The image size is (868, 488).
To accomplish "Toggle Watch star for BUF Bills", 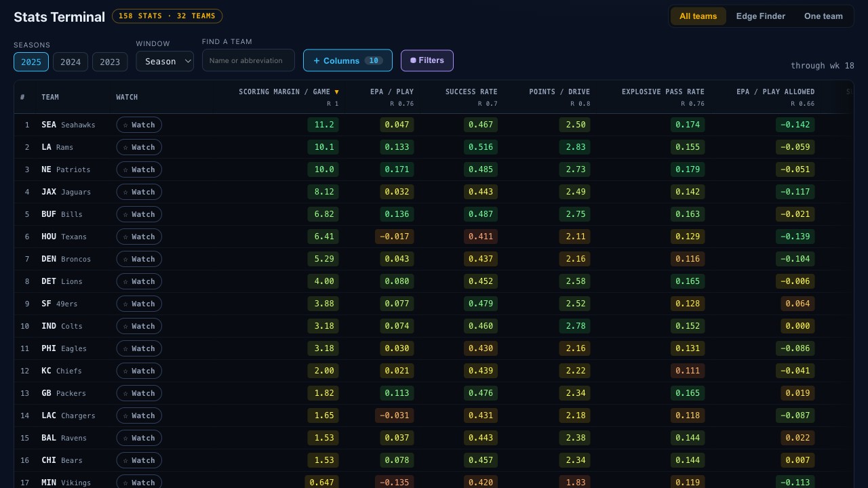I will point(139,214).
